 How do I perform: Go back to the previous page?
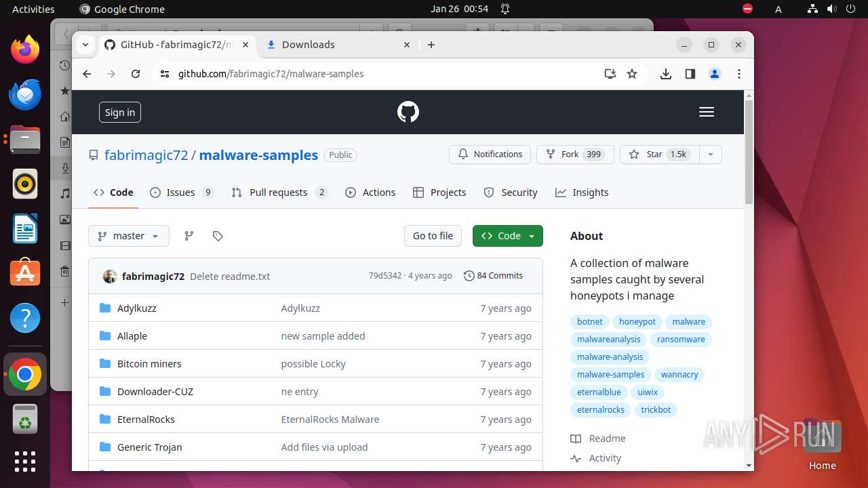(87, 74)
